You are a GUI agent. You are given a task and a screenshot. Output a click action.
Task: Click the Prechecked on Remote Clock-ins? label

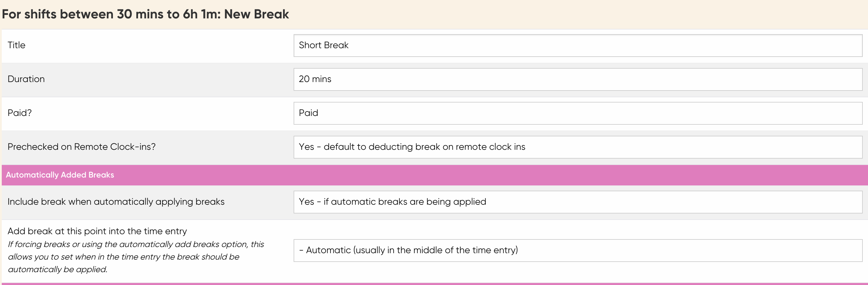click(x=82, y=147)
